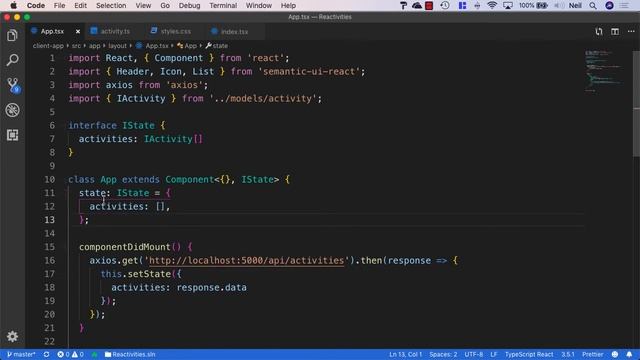Open Notification Center list icon
This screenshot has height=360, width=640.
[624, 5]
